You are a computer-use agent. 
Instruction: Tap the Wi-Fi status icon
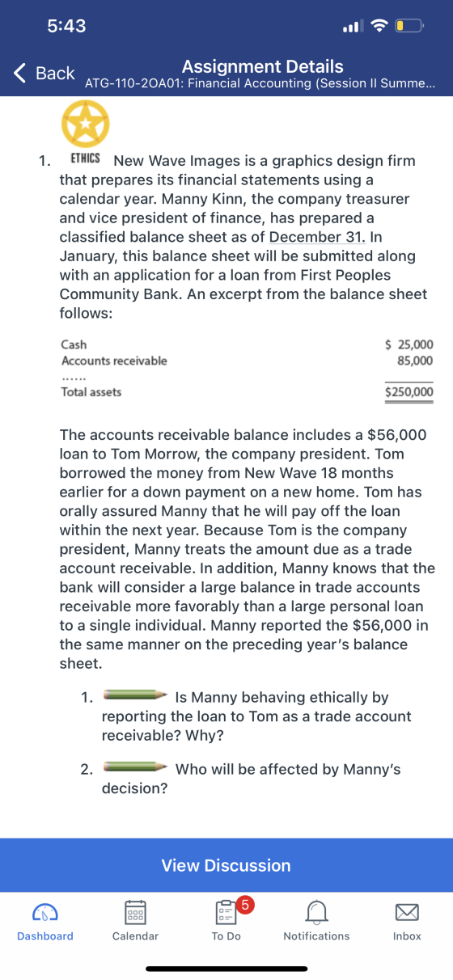pyautogui.click(x=377, y=26)
